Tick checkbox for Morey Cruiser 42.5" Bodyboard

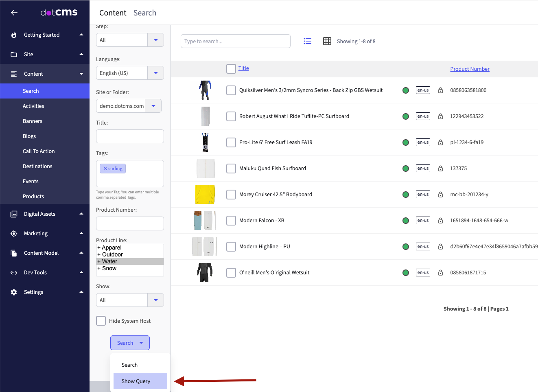[231, 195]
